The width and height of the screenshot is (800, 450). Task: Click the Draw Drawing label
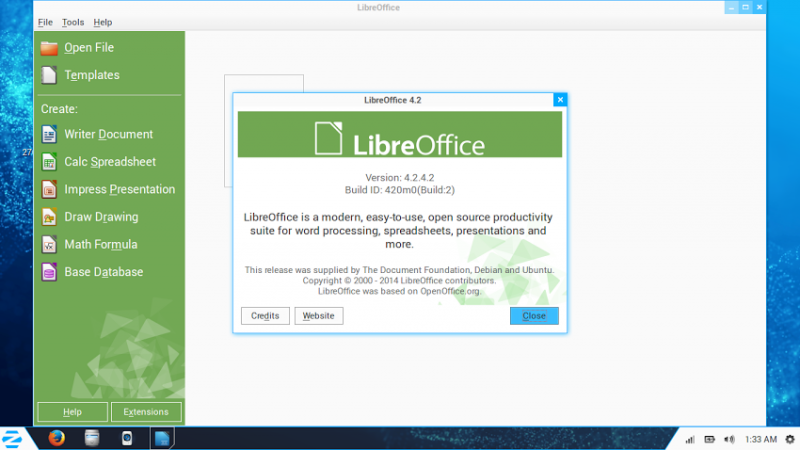[x=101, y=217]
